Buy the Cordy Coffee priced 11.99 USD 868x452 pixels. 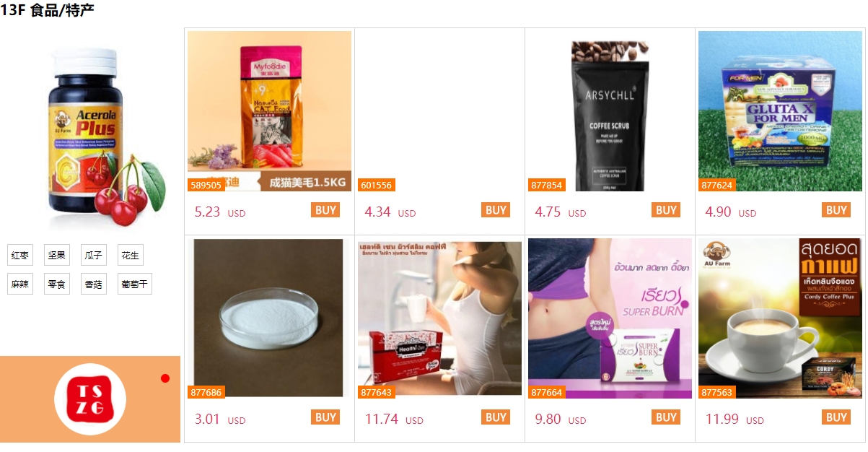836,417
